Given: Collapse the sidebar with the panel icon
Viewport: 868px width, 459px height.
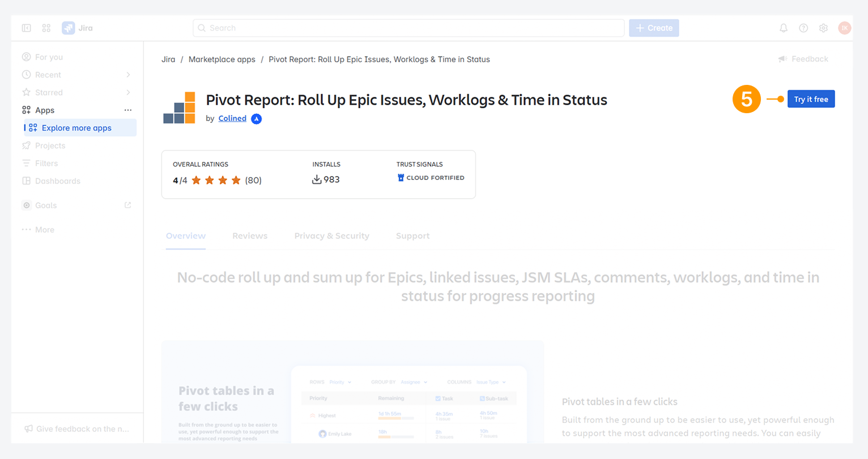Looking at the screenshot, I should tap(27, 28).
